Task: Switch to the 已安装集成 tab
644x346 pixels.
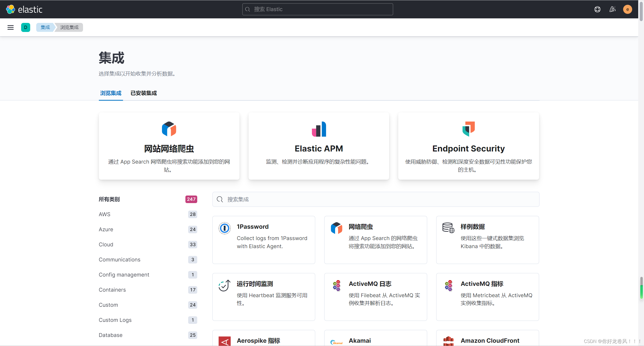Action: (x=143, y=93)
